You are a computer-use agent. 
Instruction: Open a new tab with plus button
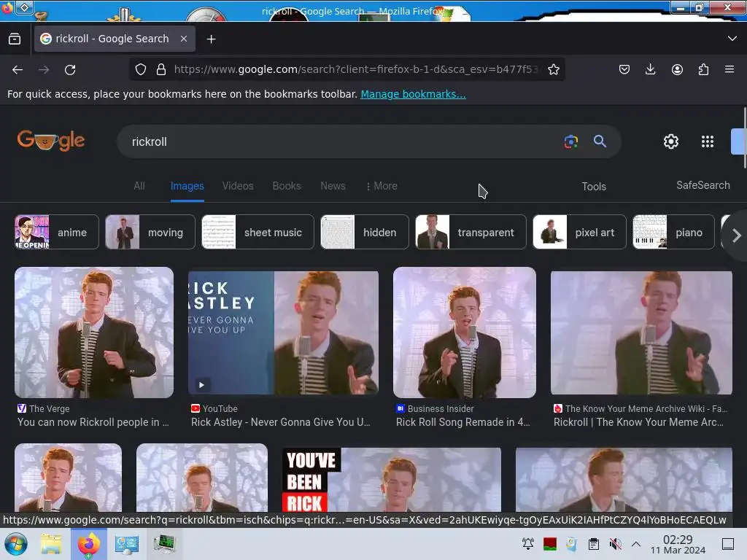point(211,39)
